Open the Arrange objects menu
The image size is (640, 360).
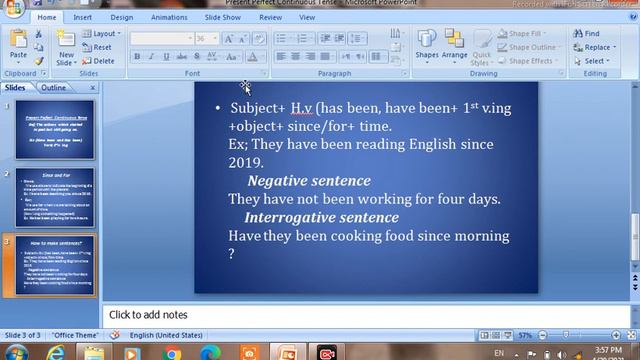pyautogui.click(x=454, y=46)
